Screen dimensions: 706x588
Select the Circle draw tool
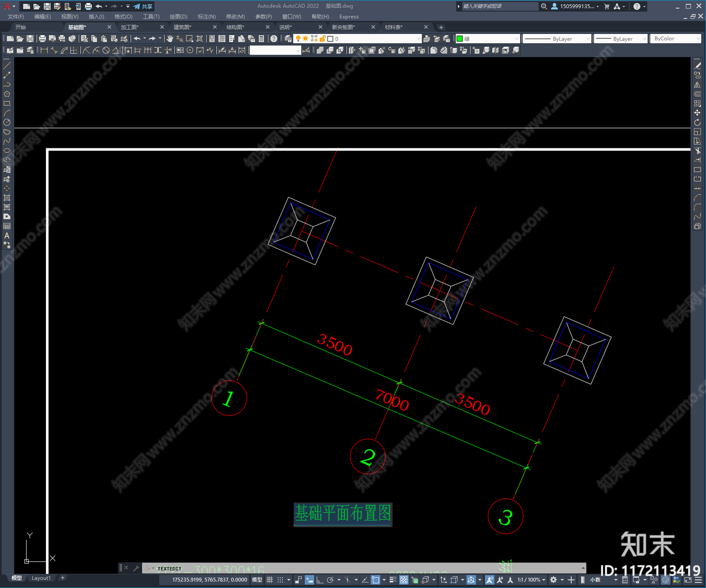point(7,123)
